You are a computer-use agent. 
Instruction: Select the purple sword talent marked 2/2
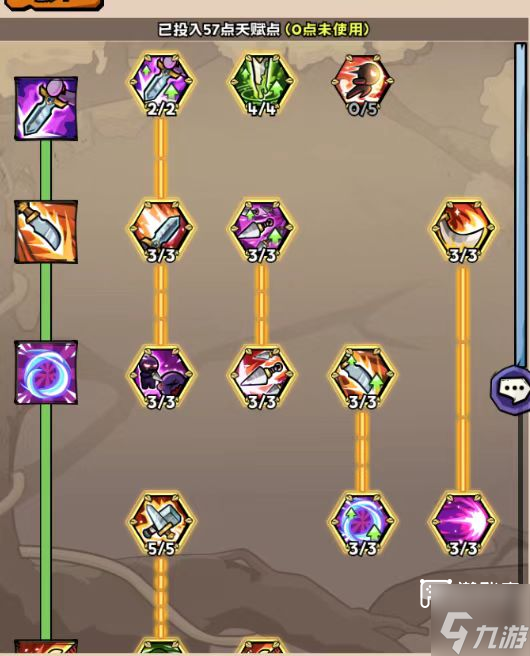[x=161, y=85]
